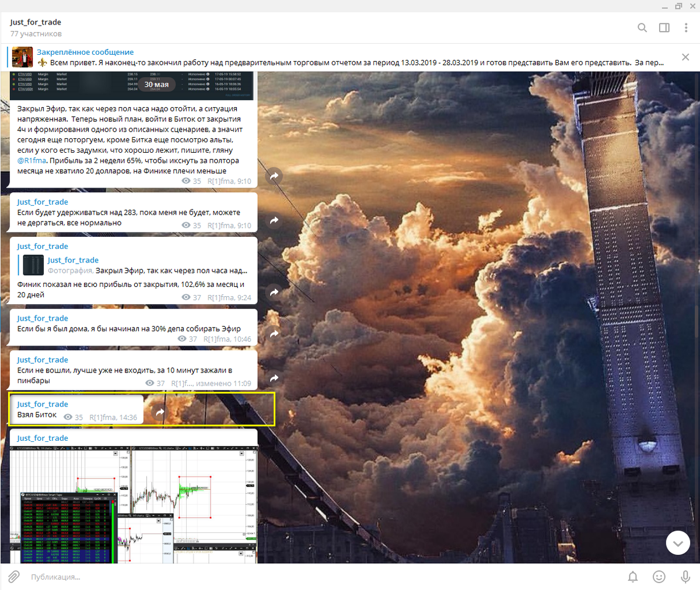Image resolution: width=700 pixels, height=590 pixels.
Task: Click Just_for_trade name on 30% depo message
Action: tap(43, 318)
